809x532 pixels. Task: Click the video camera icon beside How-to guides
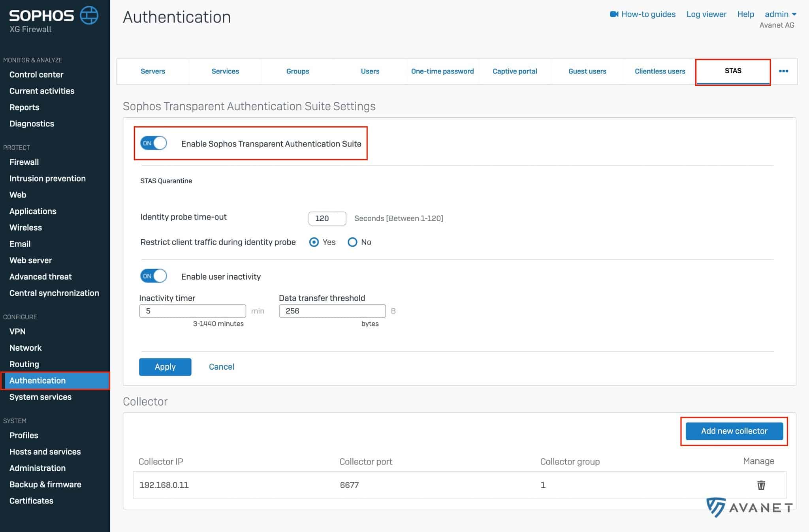614,14
